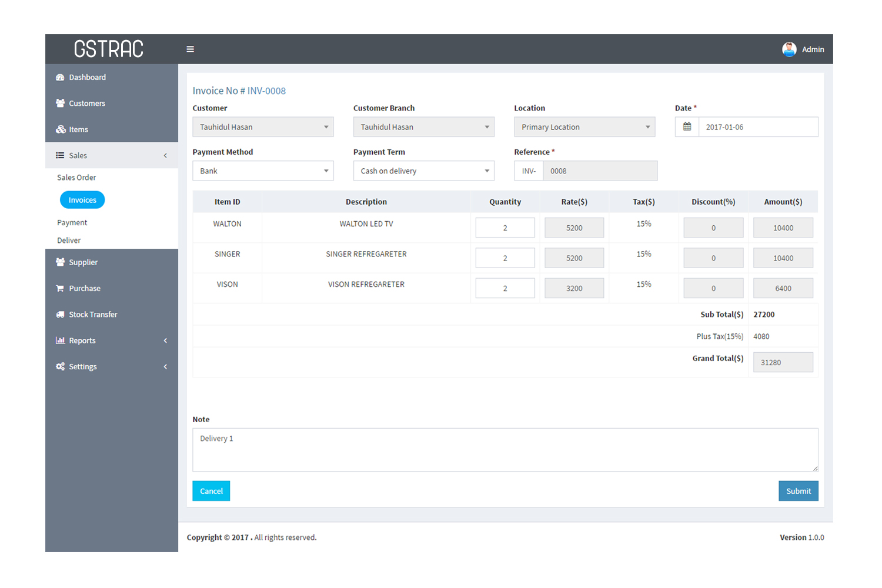Toggle the hamburger sidebar menu icon

tap(190, 49)
